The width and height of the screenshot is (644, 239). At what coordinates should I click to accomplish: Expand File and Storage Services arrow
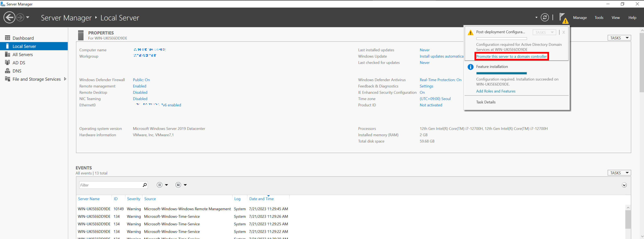pyautogui.click(x=65, y=79)
